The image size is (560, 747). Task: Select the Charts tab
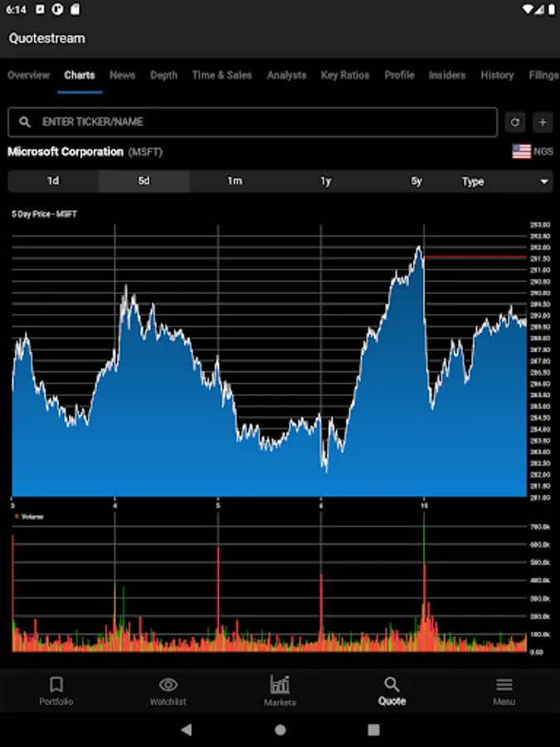[80, 76]
